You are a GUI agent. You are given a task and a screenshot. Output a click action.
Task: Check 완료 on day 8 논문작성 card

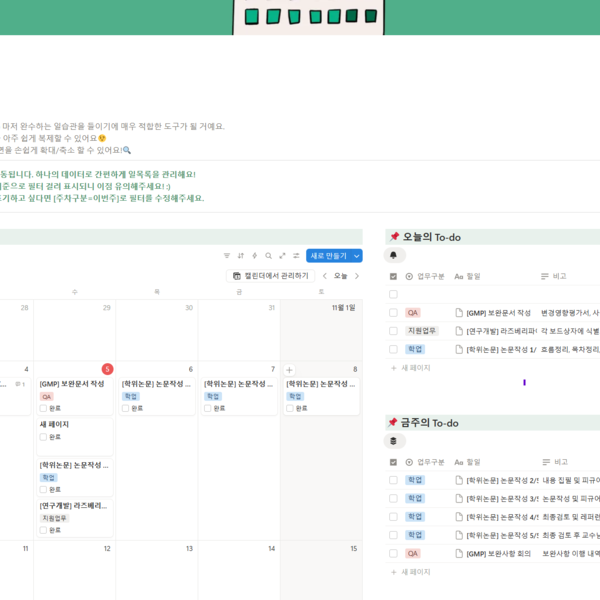pos(290,408)
